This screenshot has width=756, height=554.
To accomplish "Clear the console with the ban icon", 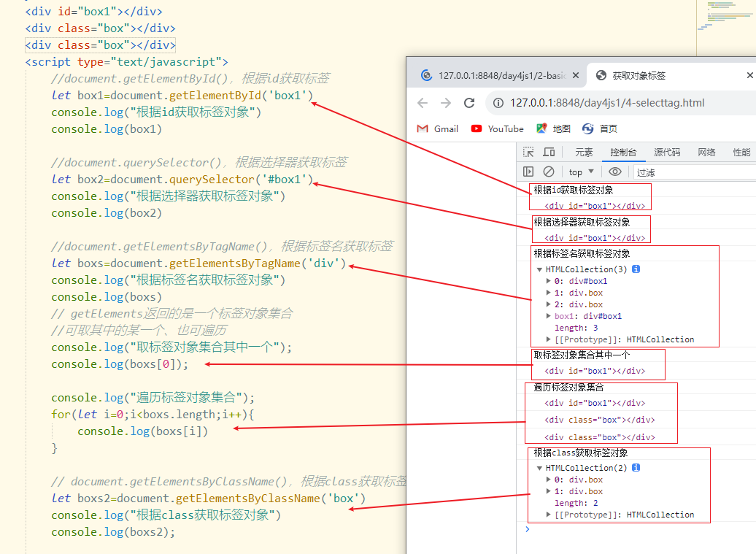I will 549,172.
